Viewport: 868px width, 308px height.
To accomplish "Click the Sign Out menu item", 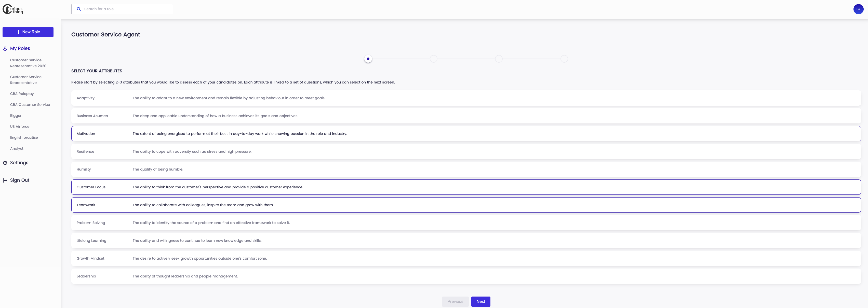I will pyautogui.click(x=20, y=180).
